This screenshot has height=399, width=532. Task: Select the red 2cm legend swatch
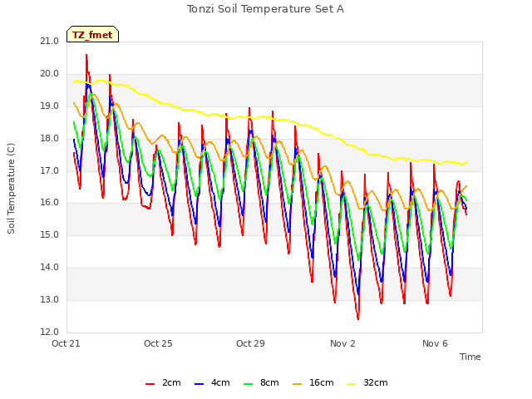(150, 384)
